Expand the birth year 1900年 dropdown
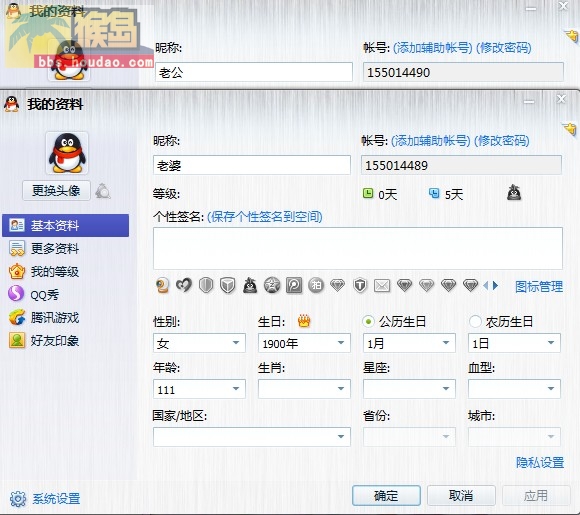 point(304,343)
